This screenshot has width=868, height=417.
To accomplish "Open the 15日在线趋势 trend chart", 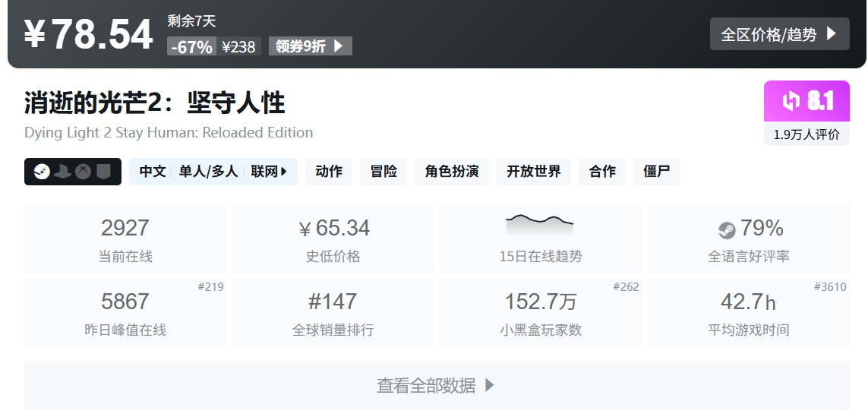I will (x=540, y=239).
